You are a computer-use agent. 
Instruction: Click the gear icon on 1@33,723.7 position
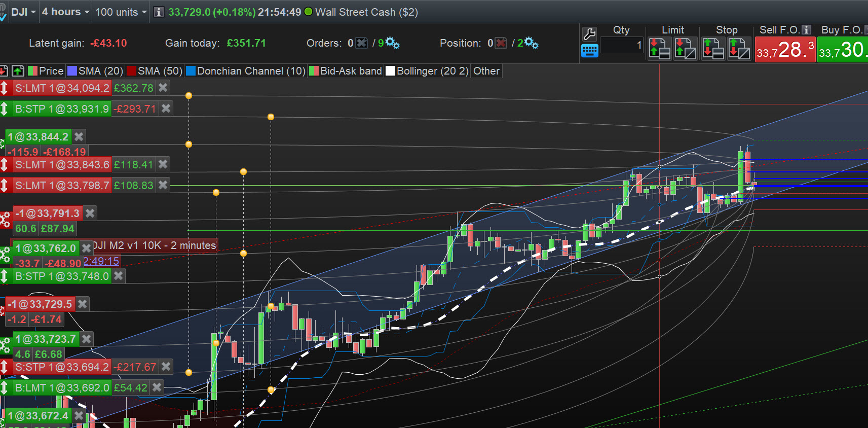coord(5,346)
